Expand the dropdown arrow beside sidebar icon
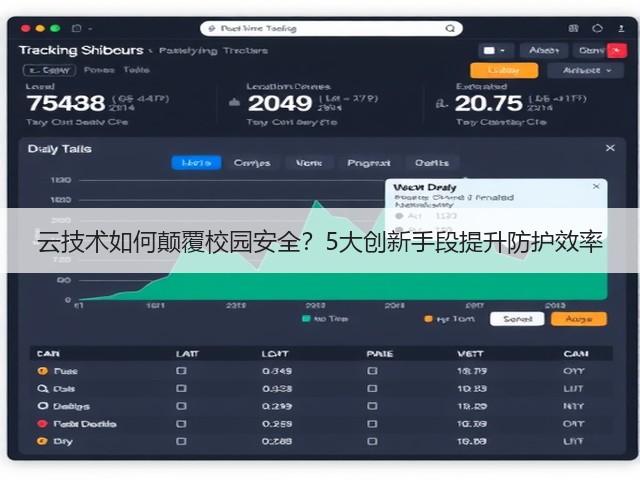 (90, 29)
